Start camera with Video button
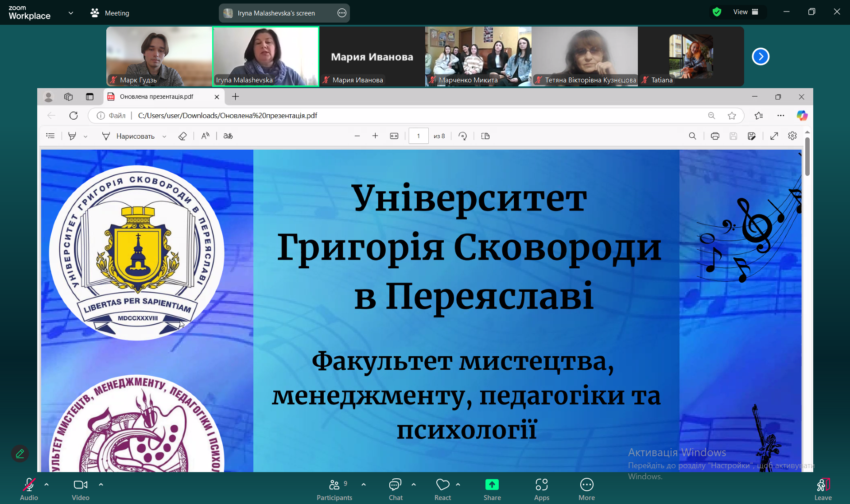The width and height of the screenshot is (850, 504). (81, 489)
